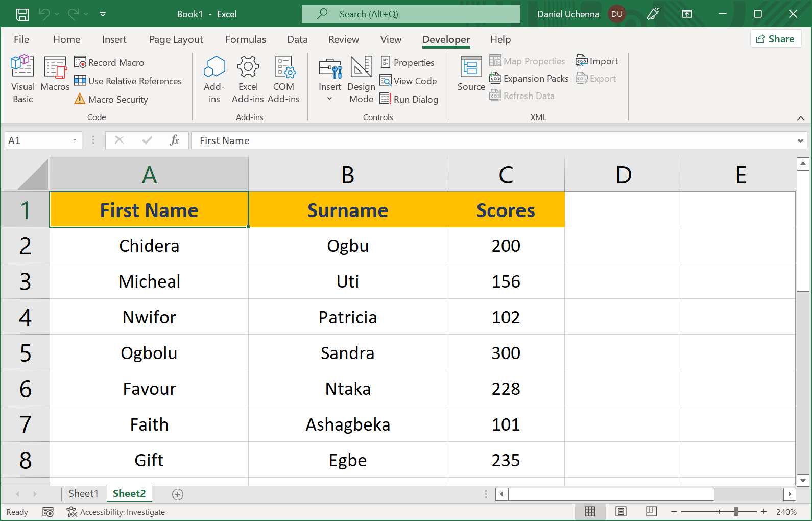Toggle Design Mode on

[x=361, y=78]
